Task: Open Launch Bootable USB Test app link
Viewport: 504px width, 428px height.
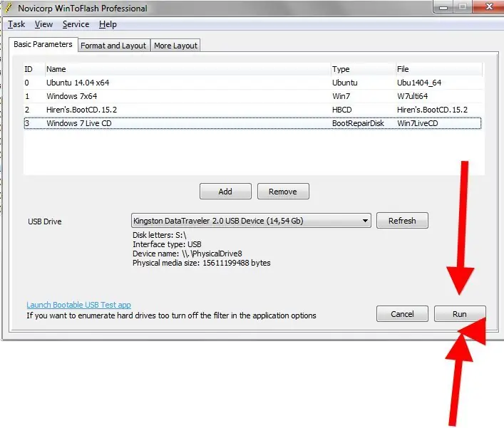Action: (x=78, y=305)
